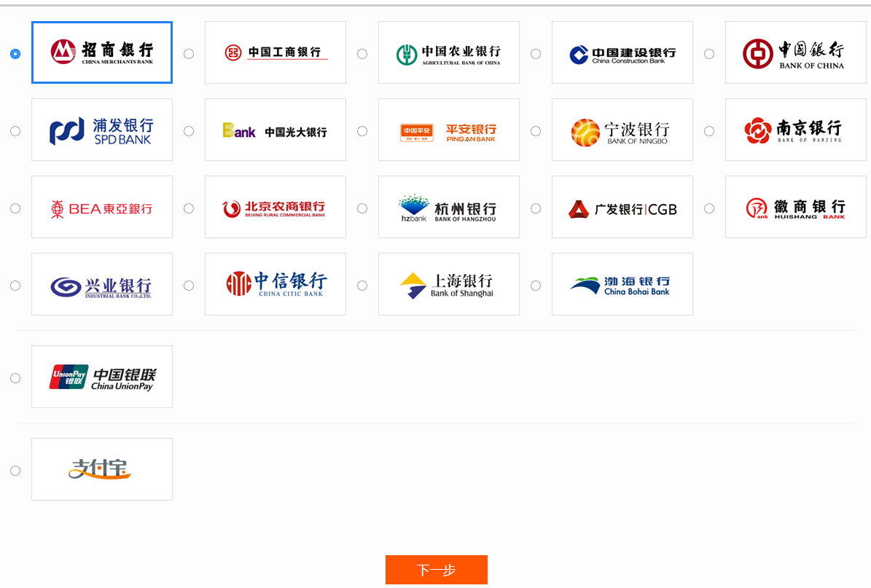Select the radio button beside China UnionPay
Viewport: 871px width, 588px height.
click(15, 378)
